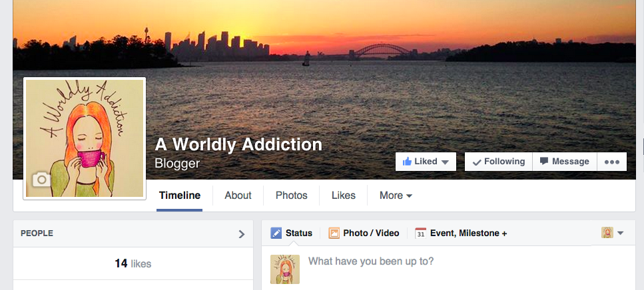Open the More tab dropdown

[x=396, y=196]
